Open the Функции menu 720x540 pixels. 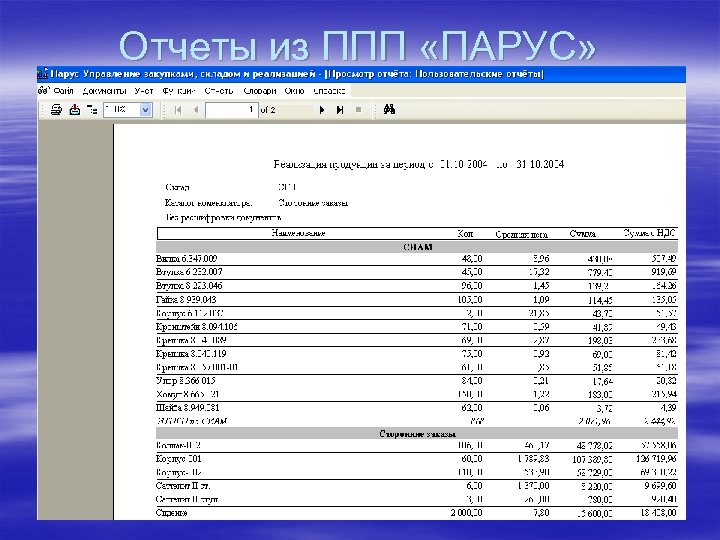coord(179,90)
